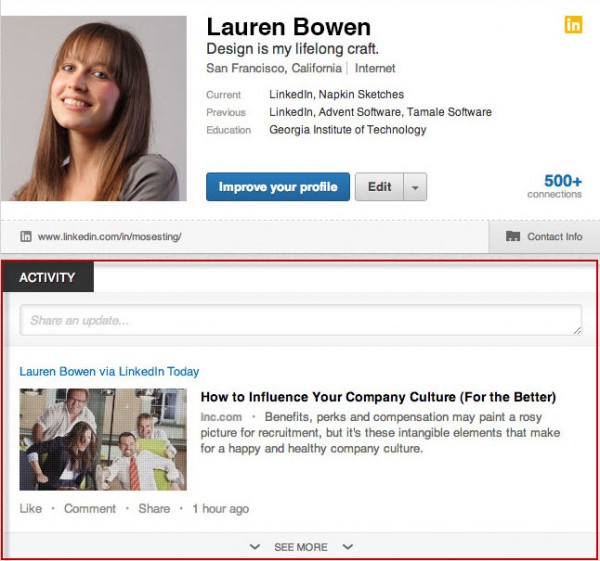Comment on the company culture post

pyautogui.click(x=90, y=508)
